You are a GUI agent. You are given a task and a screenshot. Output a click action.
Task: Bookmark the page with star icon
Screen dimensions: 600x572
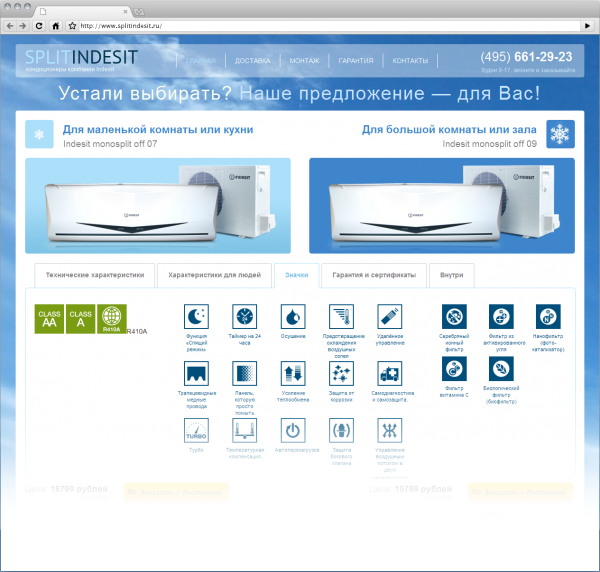tap(72, 26)
